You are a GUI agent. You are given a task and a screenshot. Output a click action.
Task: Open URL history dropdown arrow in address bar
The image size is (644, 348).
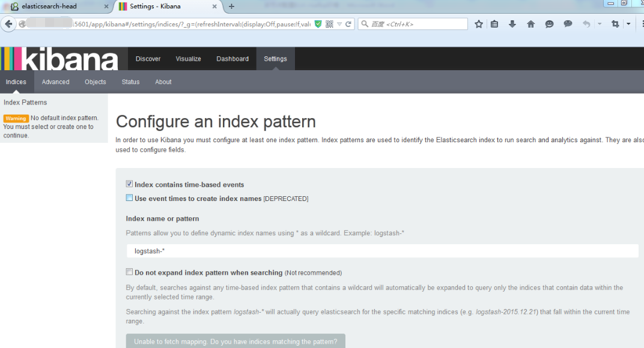[x=339, y=24]
